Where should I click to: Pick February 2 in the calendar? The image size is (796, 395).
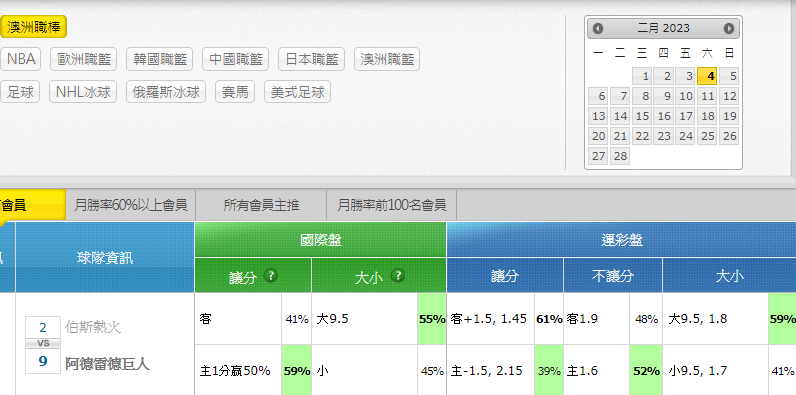[x=664, y=76]
